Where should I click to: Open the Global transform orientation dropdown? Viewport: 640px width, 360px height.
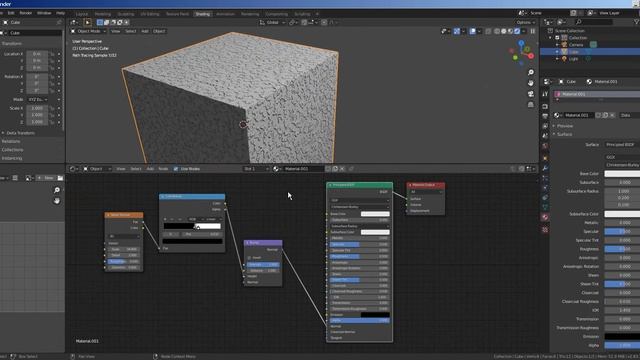[x=272, y=22]
